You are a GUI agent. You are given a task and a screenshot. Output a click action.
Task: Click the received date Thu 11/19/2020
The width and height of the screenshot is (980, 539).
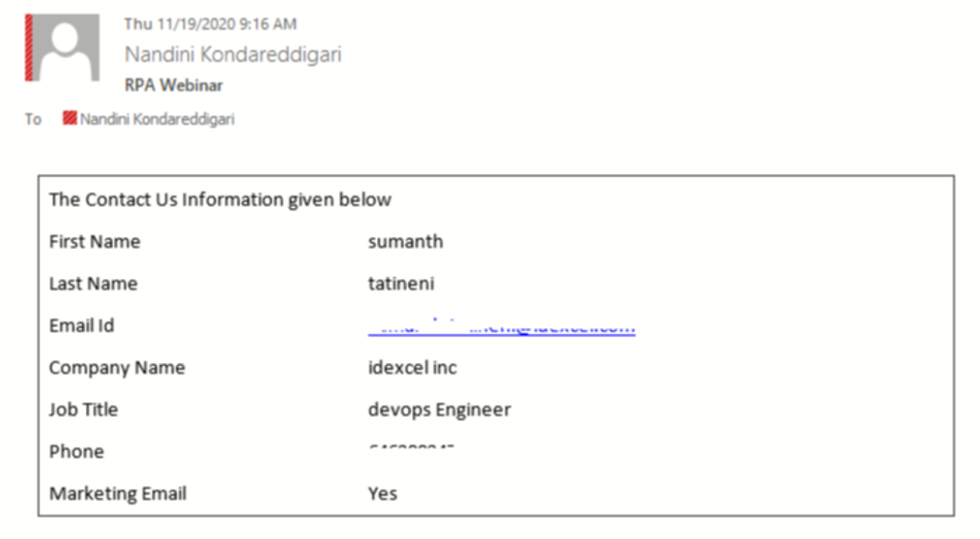coord(210,24)
